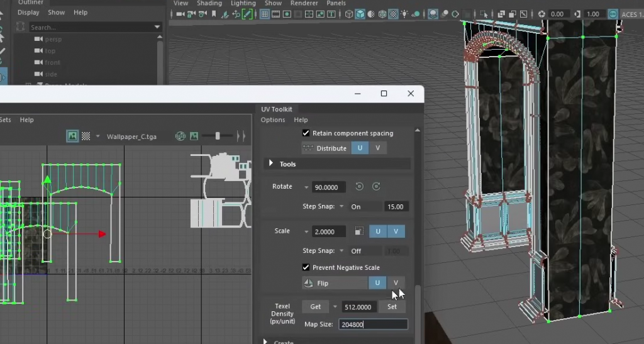Click the Texel Density Set button
The width and height of the screenshot is (644, 344).
pos(392,307)
